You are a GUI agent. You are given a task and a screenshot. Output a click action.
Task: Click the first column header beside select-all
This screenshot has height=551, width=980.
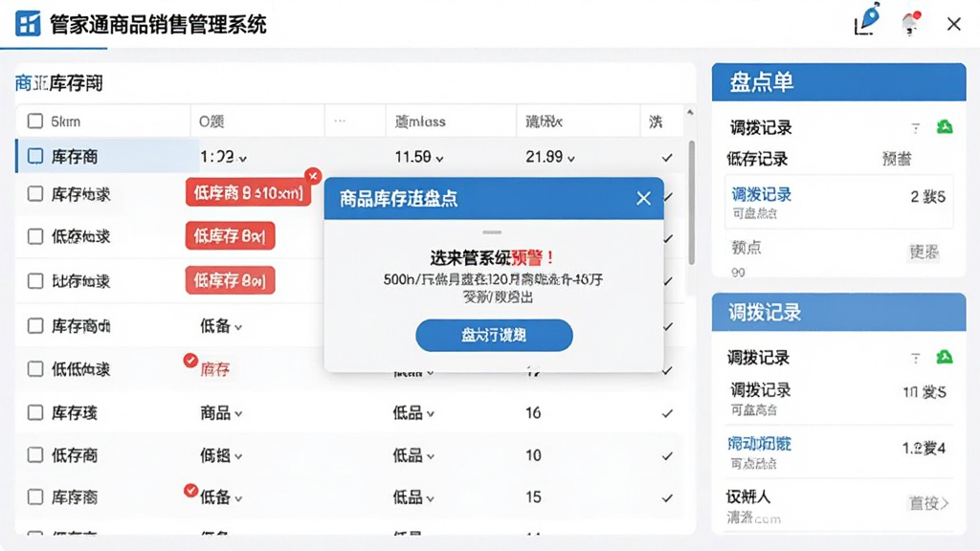(x=66, y=121)
